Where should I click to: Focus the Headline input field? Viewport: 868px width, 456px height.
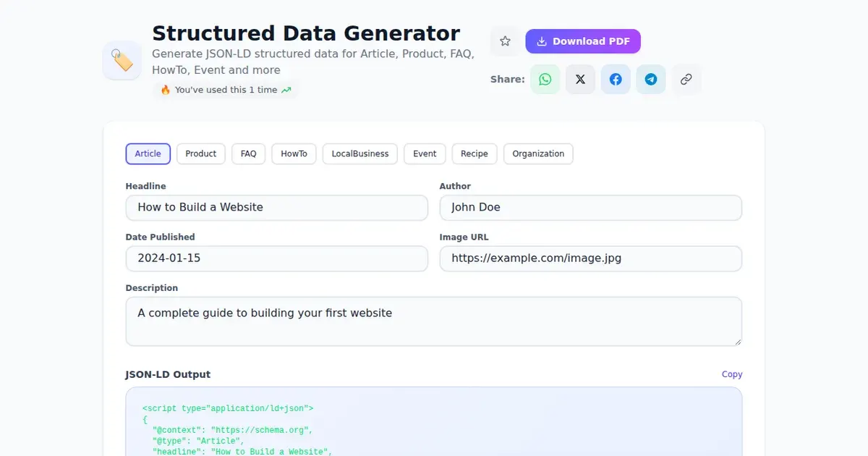click(277, 208)
